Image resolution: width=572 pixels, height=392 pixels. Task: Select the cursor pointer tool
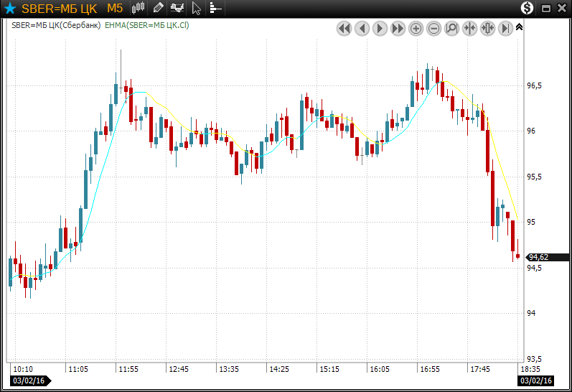pos(196,9)
